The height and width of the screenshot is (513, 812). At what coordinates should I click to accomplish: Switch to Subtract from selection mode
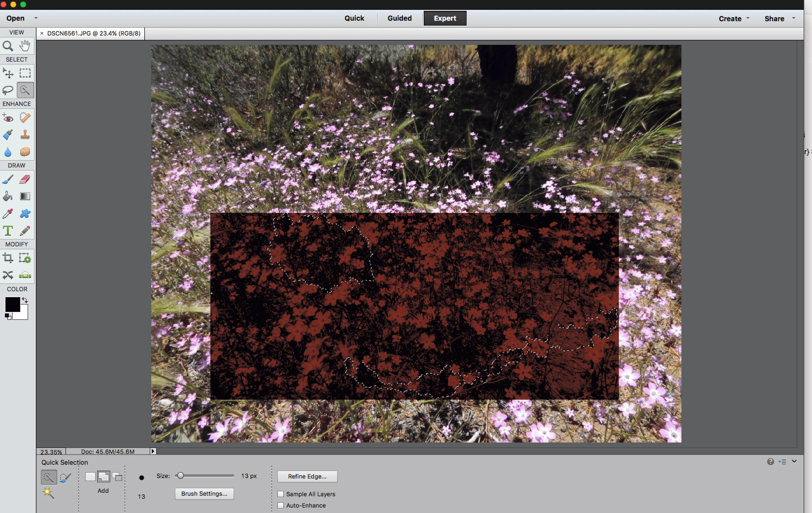117,477
